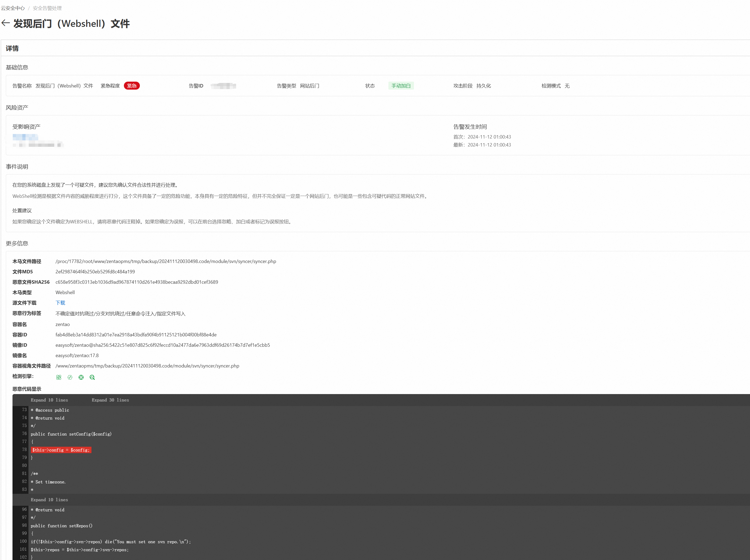
Task: Click the 网站后门 alert type value
Action: (310, 86)
